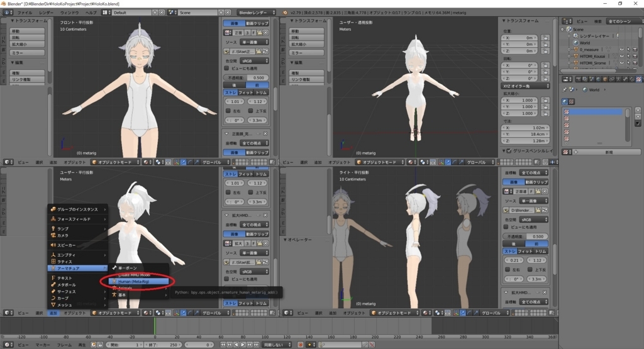Play the animation in reverse
The width and height of the screenshot is (644, 349).
point(236,345)
